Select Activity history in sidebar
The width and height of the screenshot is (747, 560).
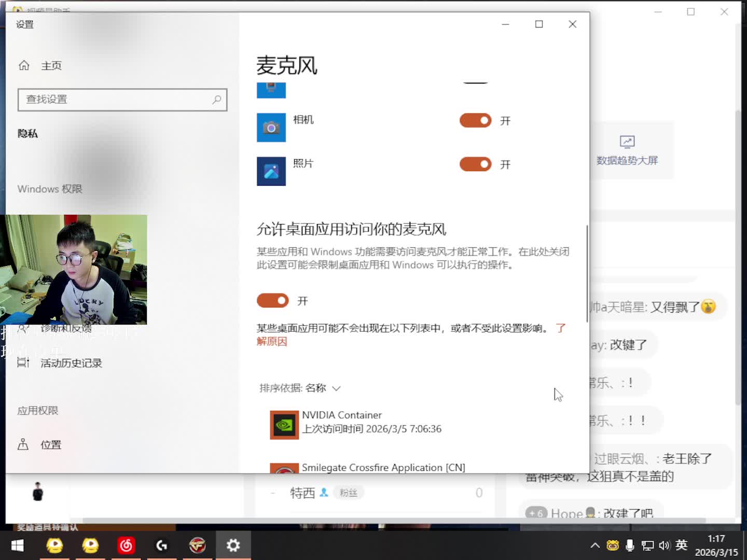pyautogui.click(x=71, y=363)
